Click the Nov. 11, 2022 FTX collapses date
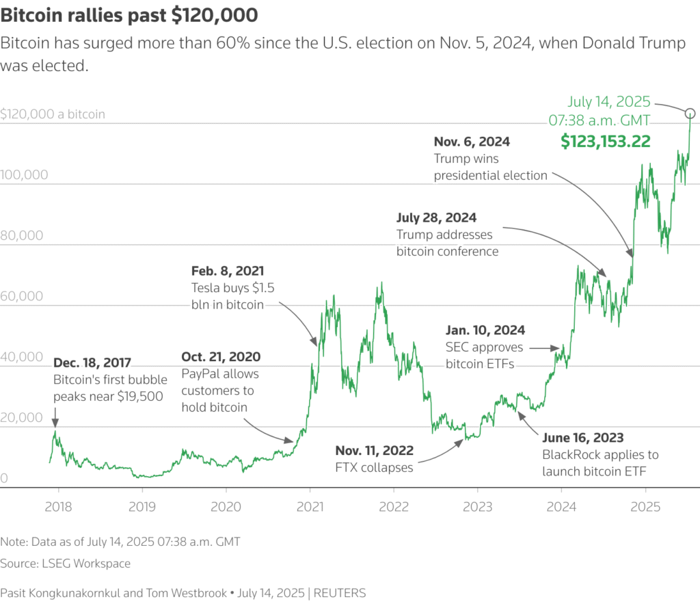Screen dimensions: 700x604 point(375,450)
